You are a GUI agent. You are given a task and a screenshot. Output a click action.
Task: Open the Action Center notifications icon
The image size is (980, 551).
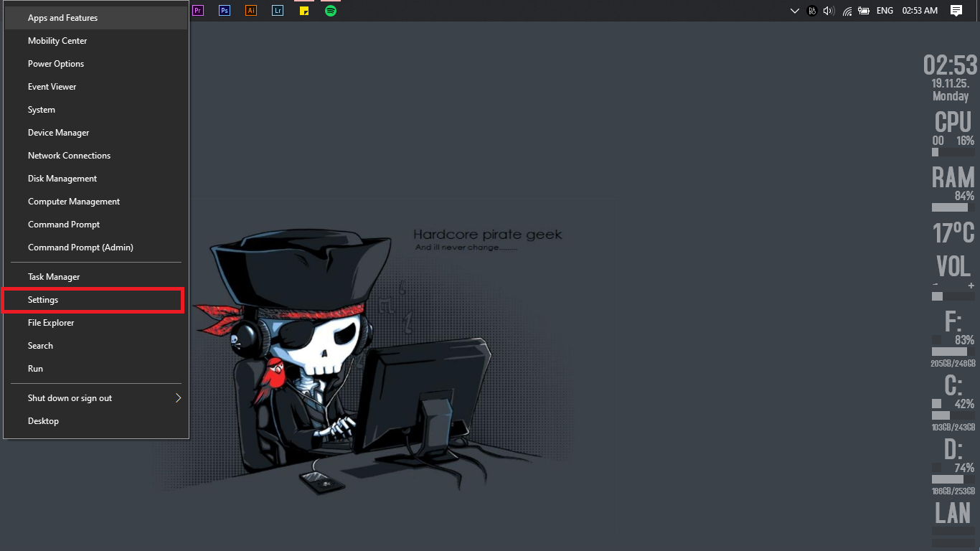point(956,11)
